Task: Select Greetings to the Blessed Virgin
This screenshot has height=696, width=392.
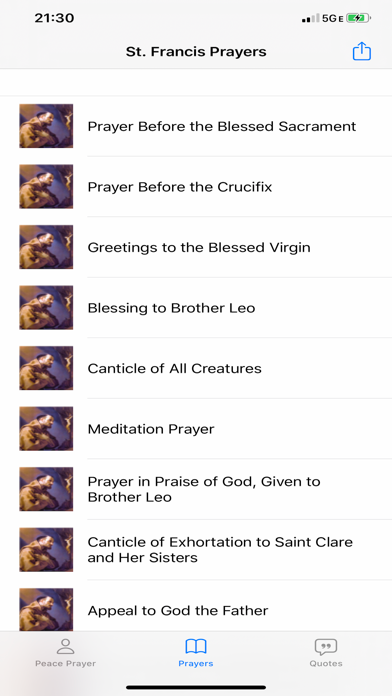Action: tap(196, 247)
